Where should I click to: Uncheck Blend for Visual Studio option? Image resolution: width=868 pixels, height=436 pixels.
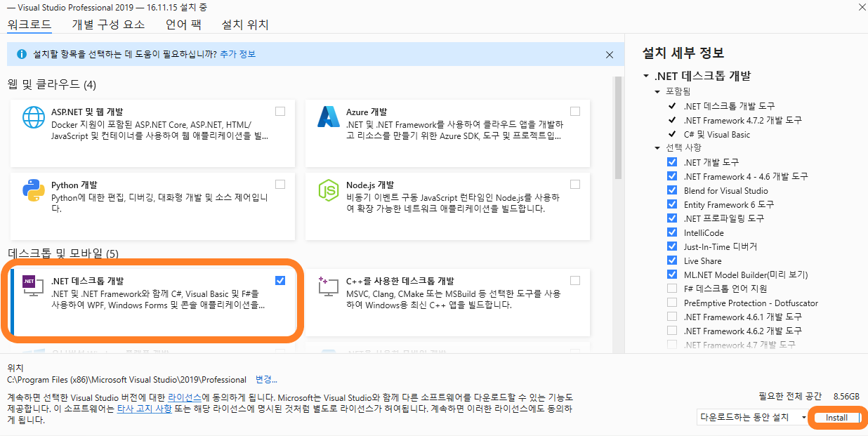(672, 190)
